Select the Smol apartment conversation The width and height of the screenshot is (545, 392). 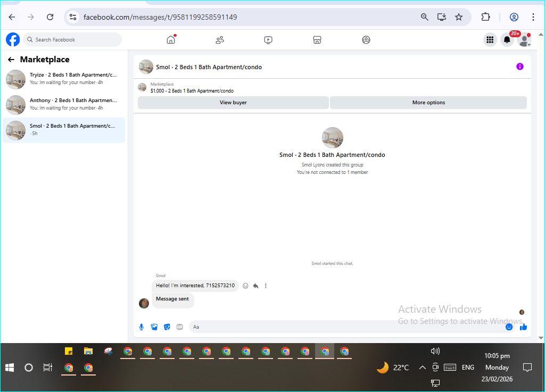point(64,130)
